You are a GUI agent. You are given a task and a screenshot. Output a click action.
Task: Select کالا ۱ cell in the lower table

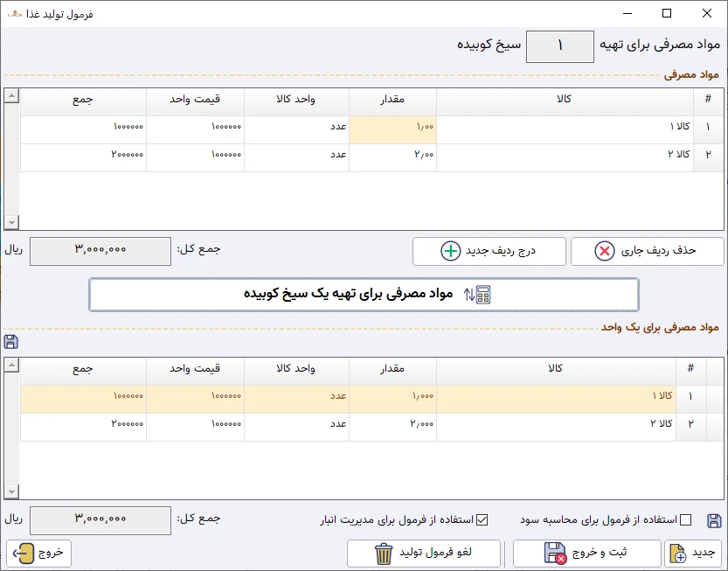point(556,399)
